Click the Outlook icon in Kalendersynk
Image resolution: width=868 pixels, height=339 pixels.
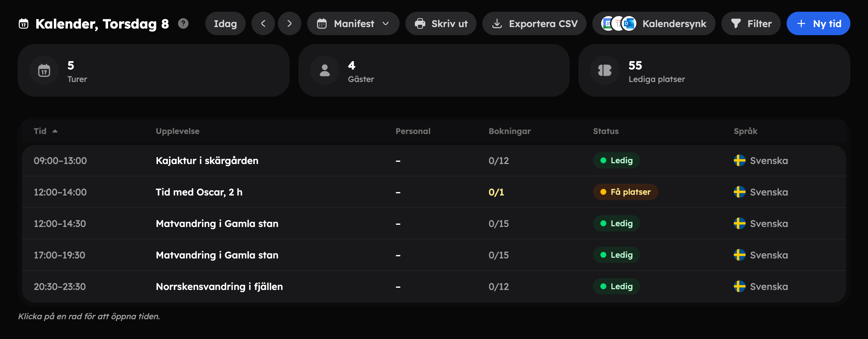pos(629,23)
